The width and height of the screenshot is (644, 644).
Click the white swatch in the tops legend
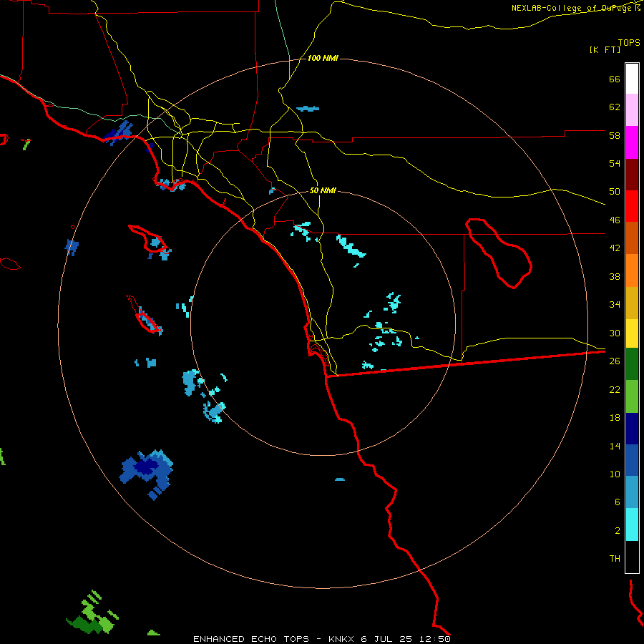click(632, 79)
